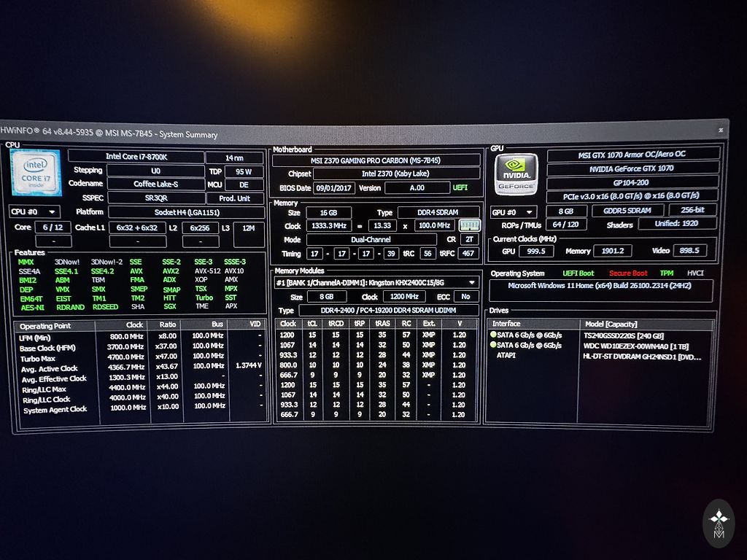This screenshot has height=560, width=747.
Task: Click the first SATA drive status indicator
Action: (494, 335)
